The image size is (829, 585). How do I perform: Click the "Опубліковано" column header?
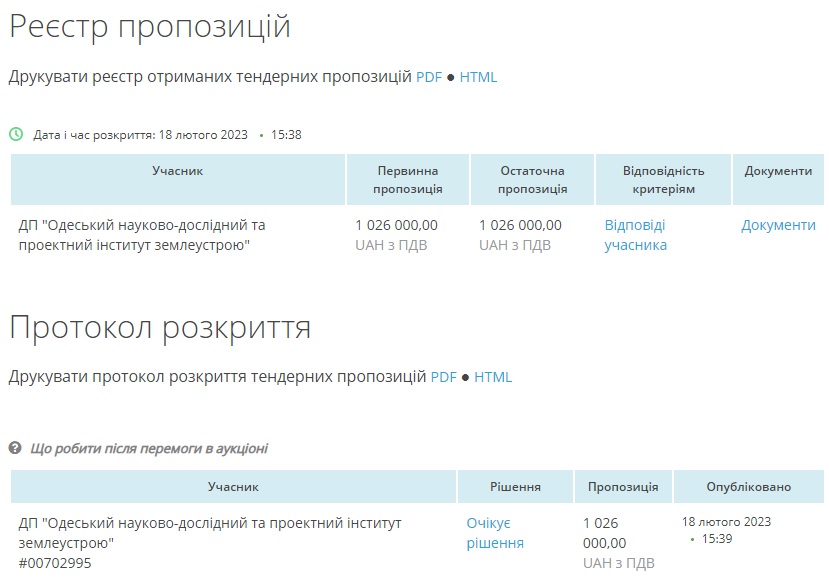(748, 487)
